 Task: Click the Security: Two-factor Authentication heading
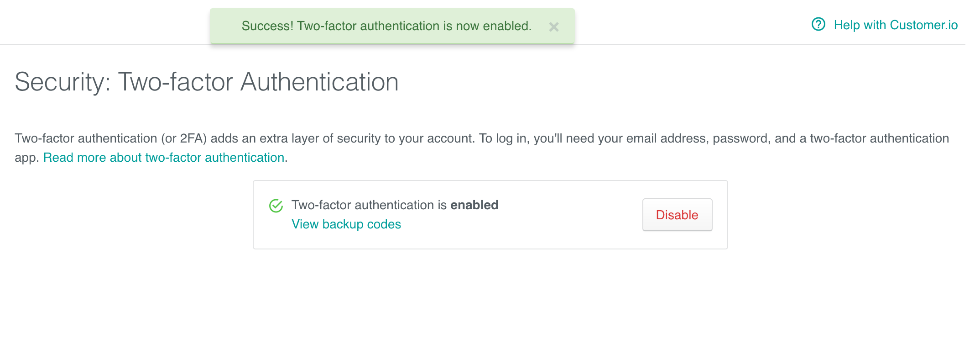(207, 82)
